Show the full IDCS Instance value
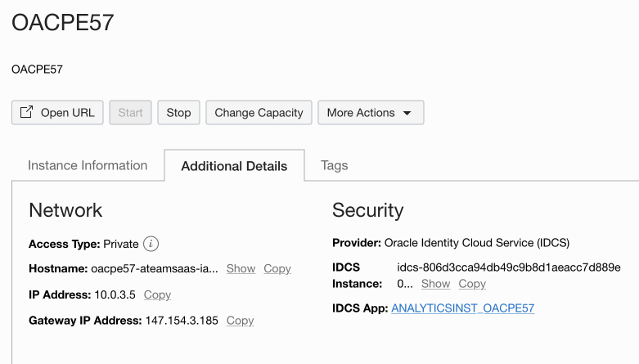639x364 pixels. (435, 284)
